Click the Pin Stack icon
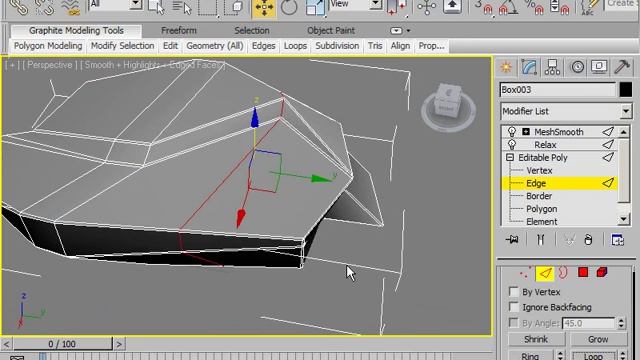 click(512, 240)
